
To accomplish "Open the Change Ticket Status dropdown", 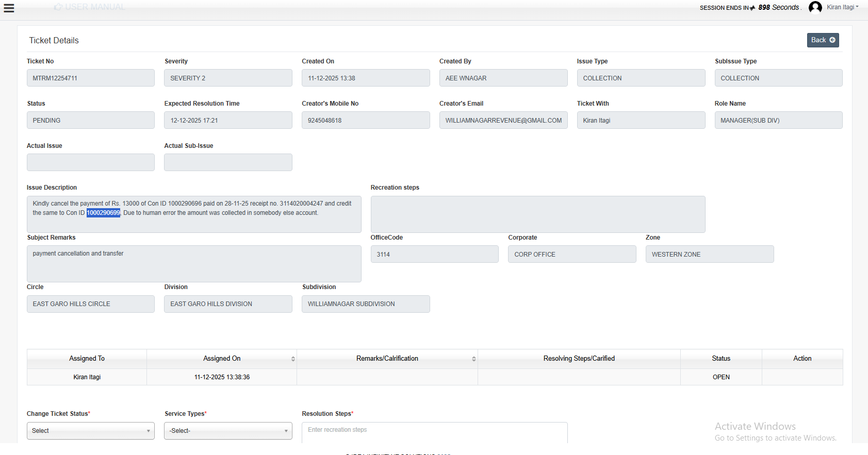I will [91, 431].
